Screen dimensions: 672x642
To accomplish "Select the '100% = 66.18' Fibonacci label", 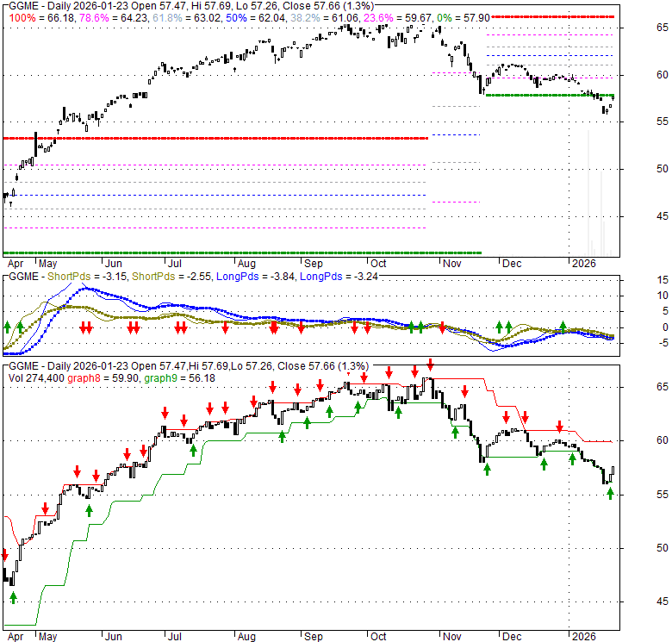I will click(42, 18).
